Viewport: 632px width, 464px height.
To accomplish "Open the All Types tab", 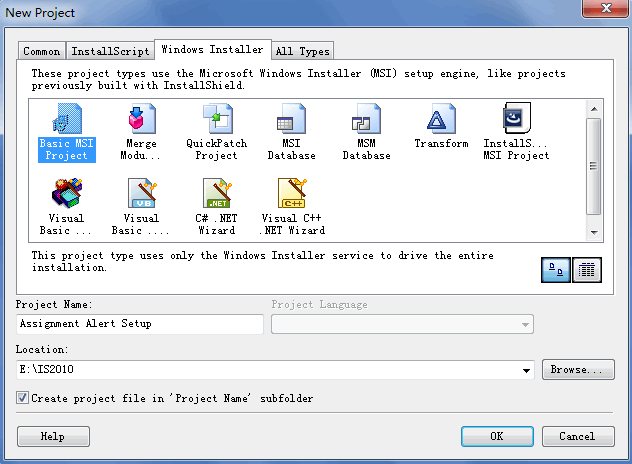I will (x=303, y=51).
